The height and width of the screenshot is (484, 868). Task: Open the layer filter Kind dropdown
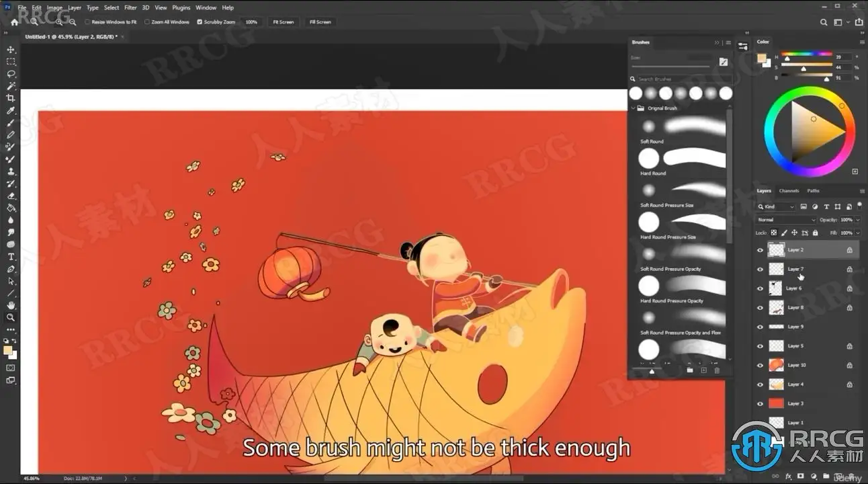pos(777,206)
